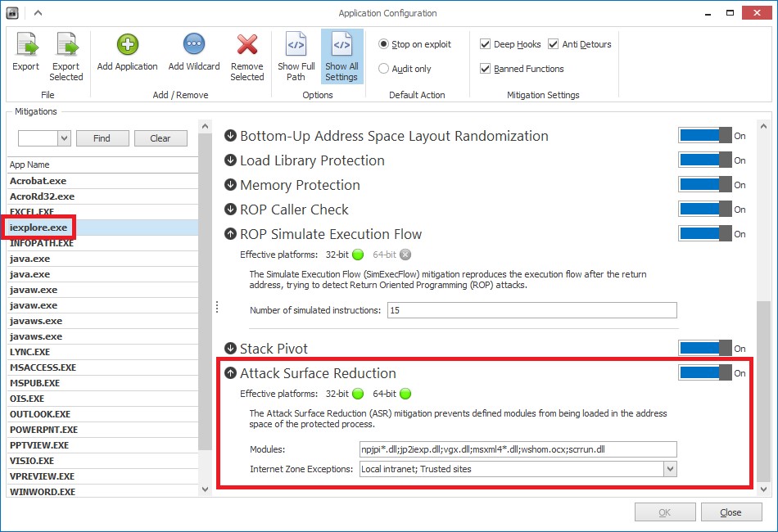
Task: Select LYNC.EXE in app list
Action: pos(102,352)
